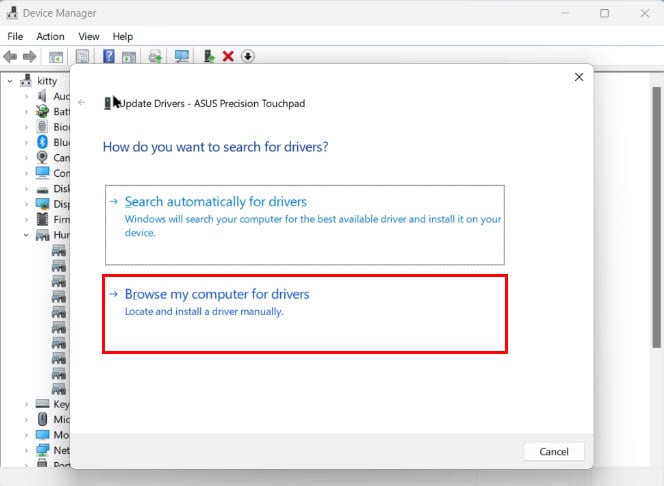Select the Network adapters icon in tree
This screenshot has height=486, width=664.
point(42,450)
